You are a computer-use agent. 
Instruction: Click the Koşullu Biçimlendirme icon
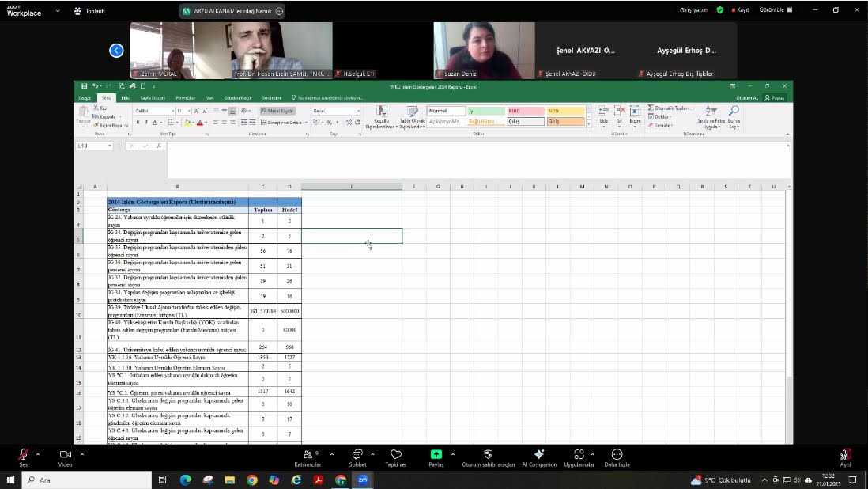click(381, 112)
